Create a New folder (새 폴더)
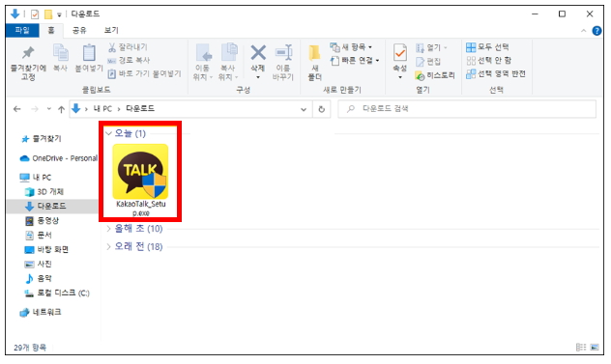 tap(315, 63)
